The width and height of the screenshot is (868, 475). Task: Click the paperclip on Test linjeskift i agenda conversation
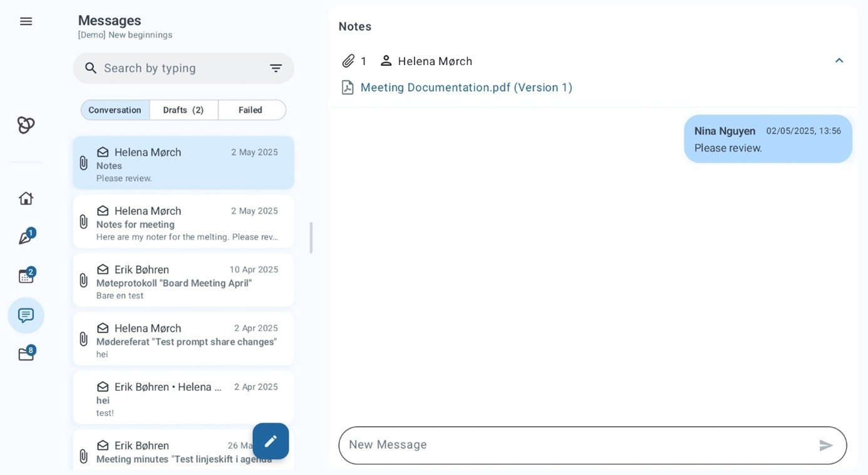tap(83, 456)
